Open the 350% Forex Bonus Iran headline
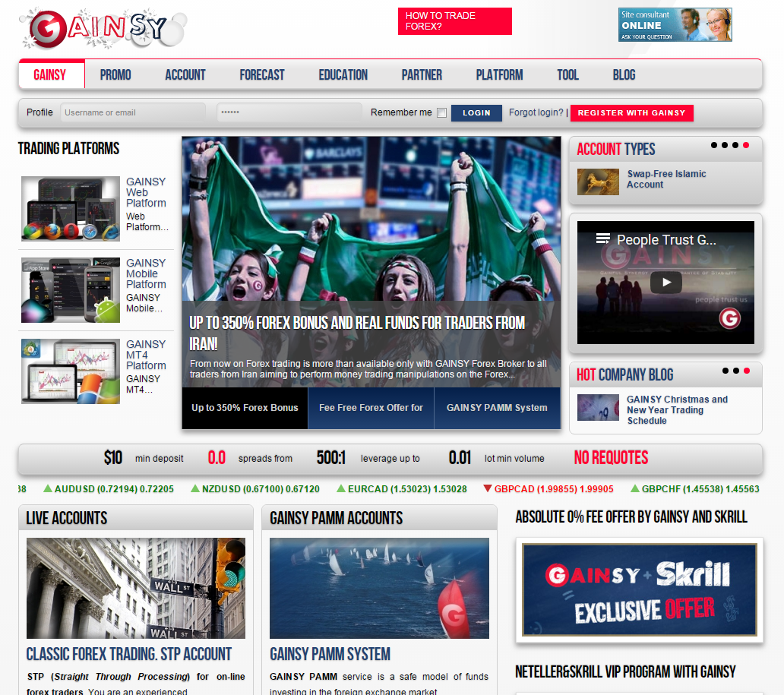Image resolution: width=784 pixels, height=695 pixels. tap(357, 333)
